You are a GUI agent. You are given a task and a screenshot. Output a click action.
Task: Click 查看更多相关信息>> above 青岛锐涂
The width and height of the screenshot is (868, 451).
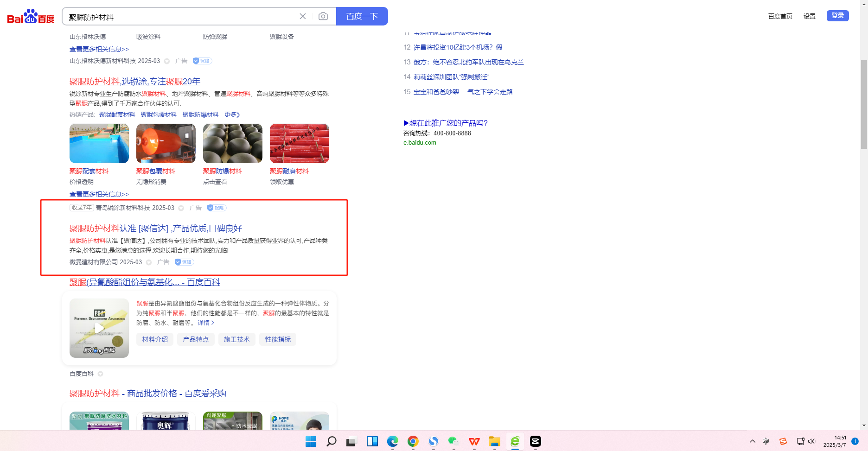99,194
